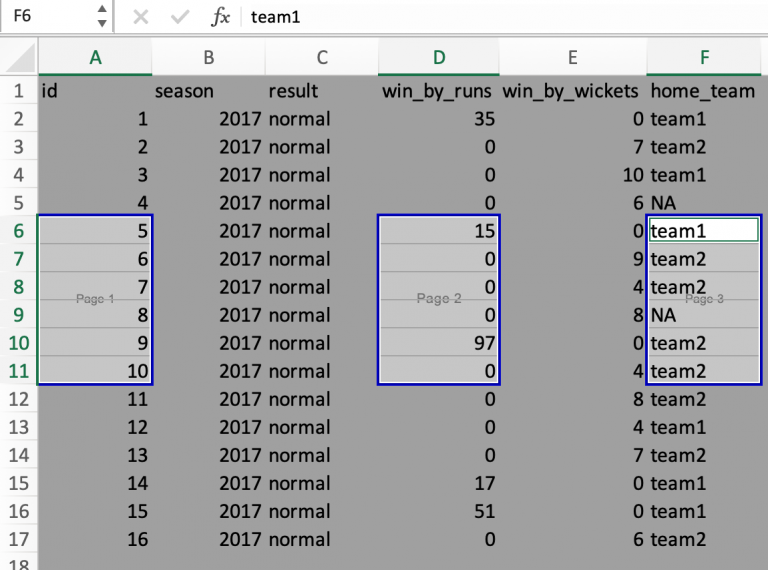Click the 'season' header cell
This screenshot has width=768, height=570.
pos(209,91)
